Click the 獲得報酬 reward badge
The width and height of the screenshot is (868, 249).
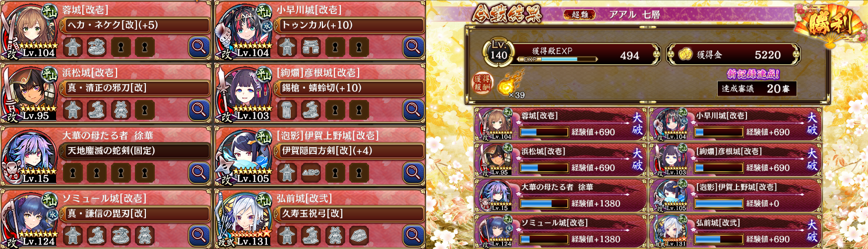pos(482,83)
